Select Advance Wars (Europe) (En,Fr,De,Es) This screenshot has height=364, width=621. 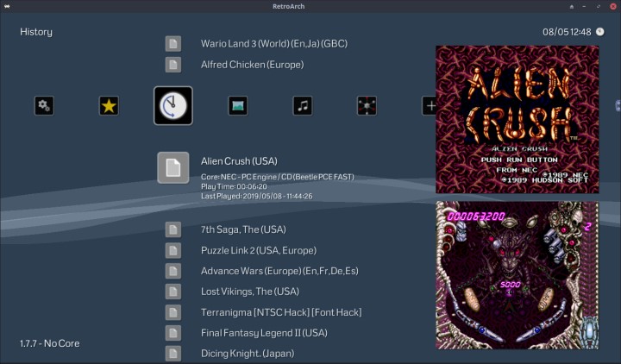click(x=279, y=271)
